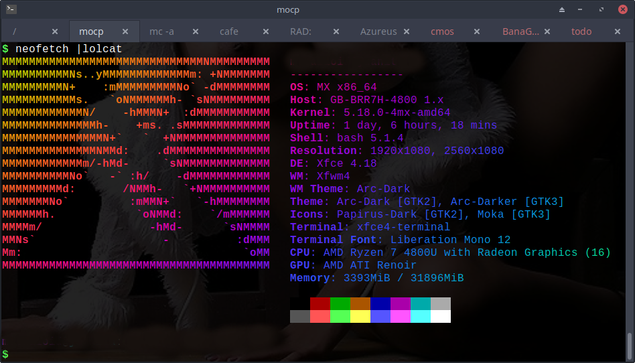Click the "WM Theme: Arc-Dark" line
This screenshot has width=635, height=363.
click(350, 189)
